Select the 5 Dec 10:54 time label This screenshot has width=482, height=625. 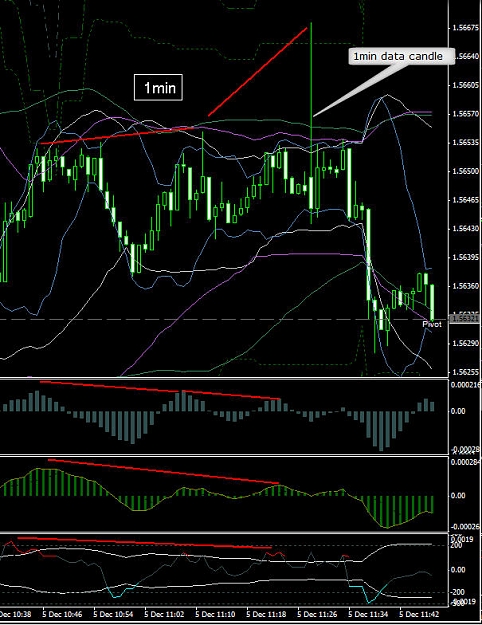pyautogui.click(x=113, y=614)
